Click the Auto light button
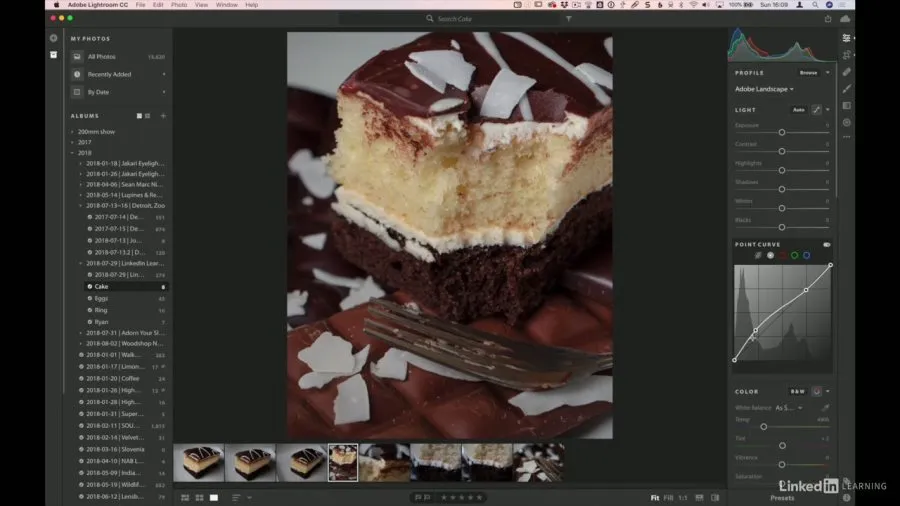900x506 pixels. (798, 109)
